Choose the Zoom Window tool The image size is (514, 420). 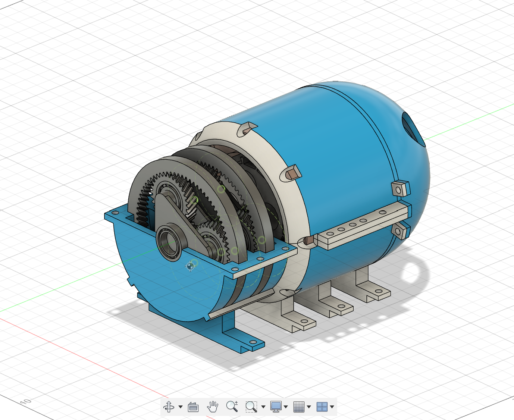pos(251,407)
